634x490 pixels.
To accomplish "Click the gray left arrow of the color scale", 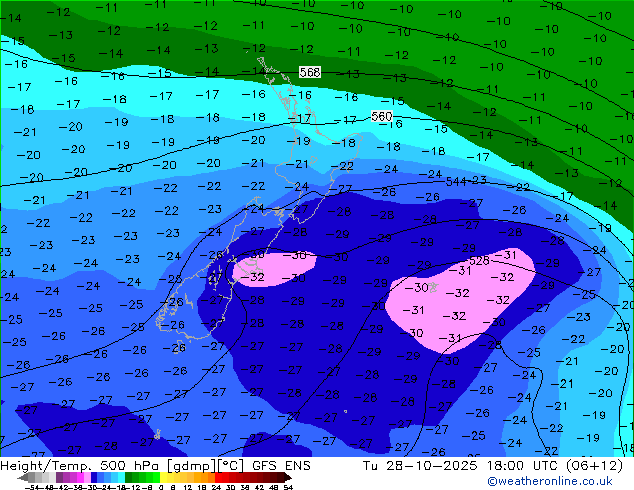I will click(22, 477).
